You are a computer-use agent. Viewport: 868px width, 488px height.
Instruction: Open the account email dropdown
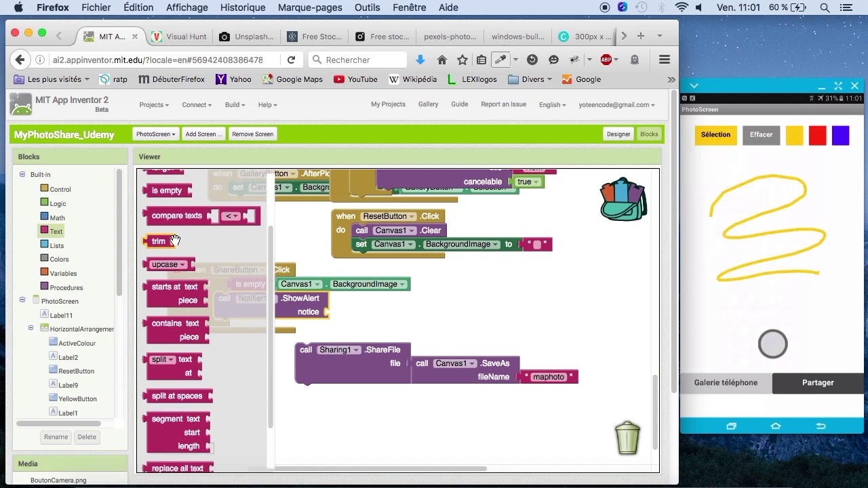(x=616, y=104)
